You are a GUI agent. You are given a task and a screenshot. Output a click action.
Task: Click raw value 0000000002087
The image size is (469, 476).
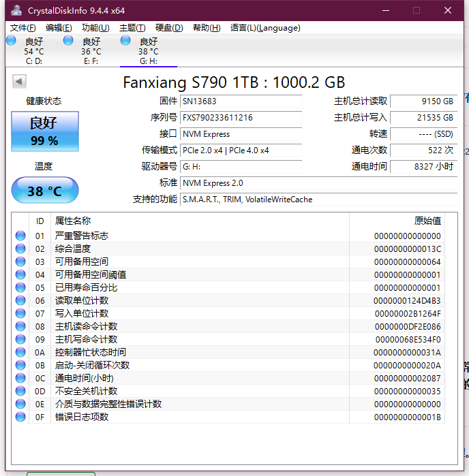pos(407,378)
